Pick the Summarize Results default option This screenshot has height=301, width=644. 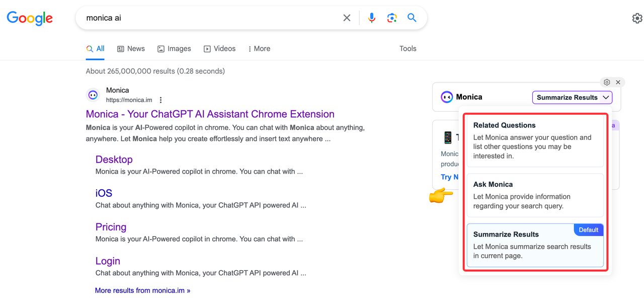coord(535,245)
